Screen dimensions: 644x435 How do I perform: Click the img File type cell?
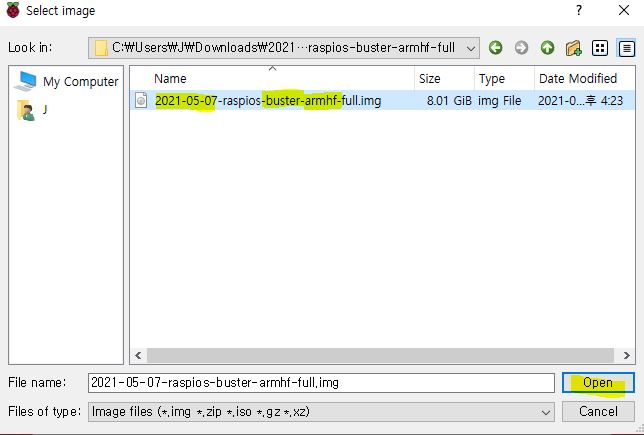coord(499,101)
